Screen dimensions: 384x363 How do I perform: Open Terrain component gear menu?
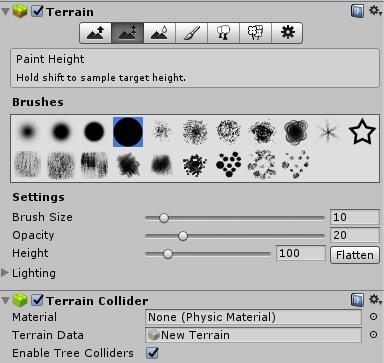pos(375,11)
